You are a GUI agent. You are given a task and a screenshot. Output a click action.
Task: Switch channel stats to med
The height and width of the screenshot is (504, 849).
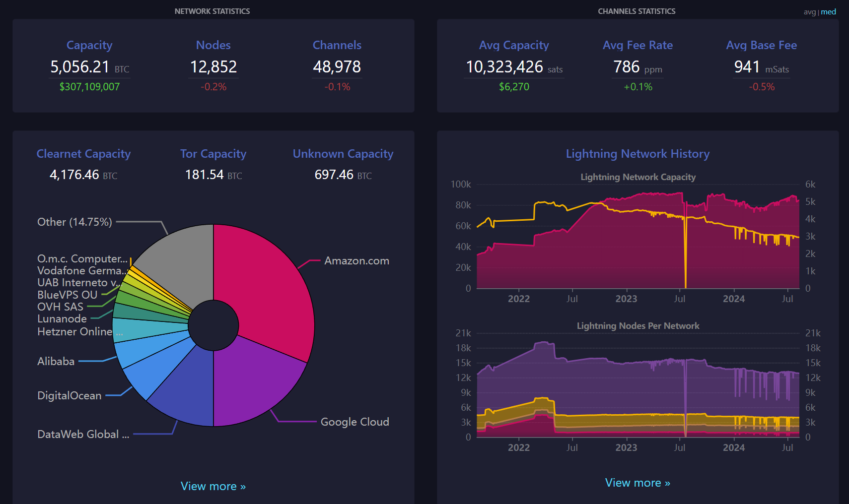pos(828,12)
